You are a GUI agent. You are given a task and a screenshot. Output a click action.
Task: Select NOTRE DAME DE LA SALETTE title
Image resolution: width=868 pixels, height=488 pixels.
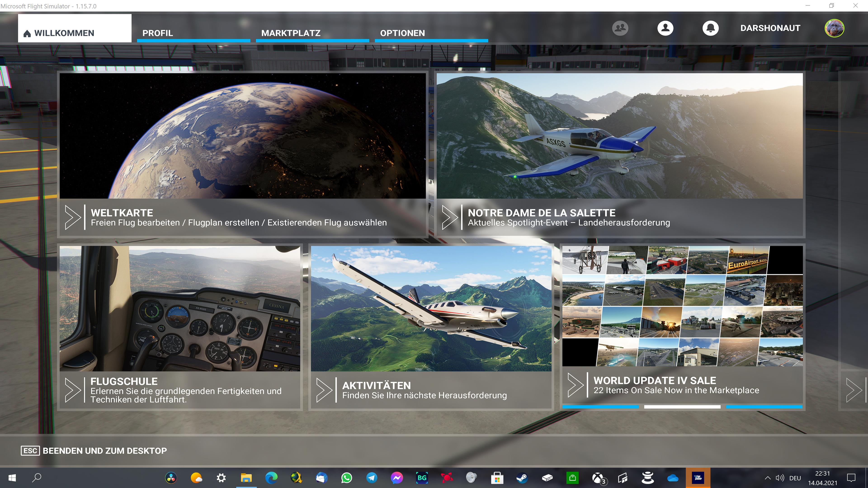pyautogui.click(x=542, y=213)
